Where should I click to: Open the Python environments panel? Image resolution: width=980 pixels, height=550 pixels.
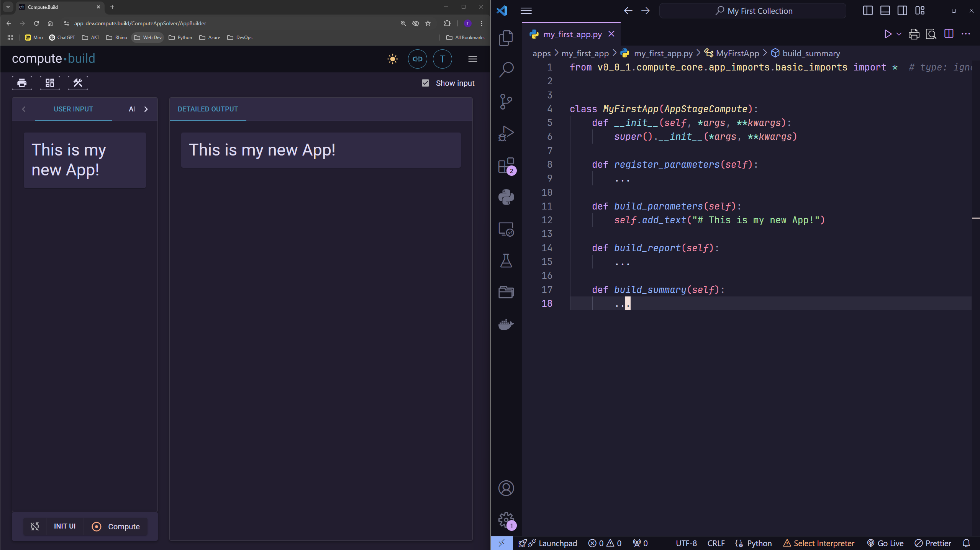tap(506, 197)
